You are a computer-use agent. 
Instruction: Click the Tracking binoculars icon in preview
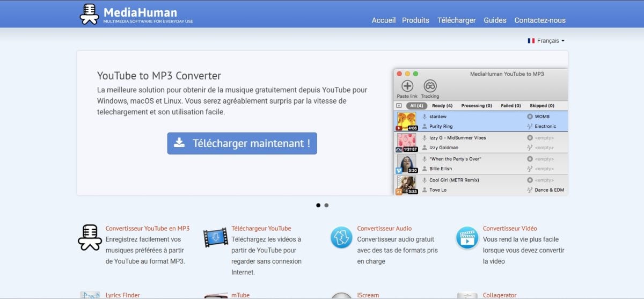(430, 86)
